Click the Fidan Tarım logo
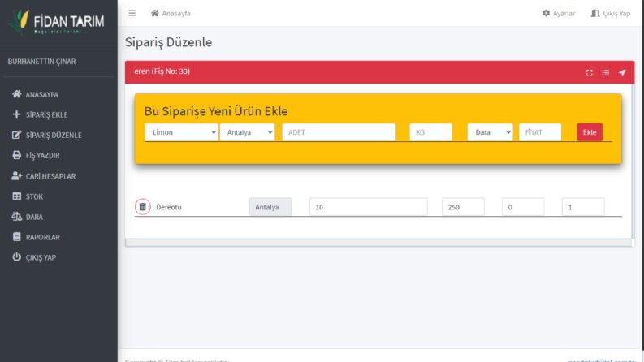Viewport: 644px width, 362px height. click(56, 21)
